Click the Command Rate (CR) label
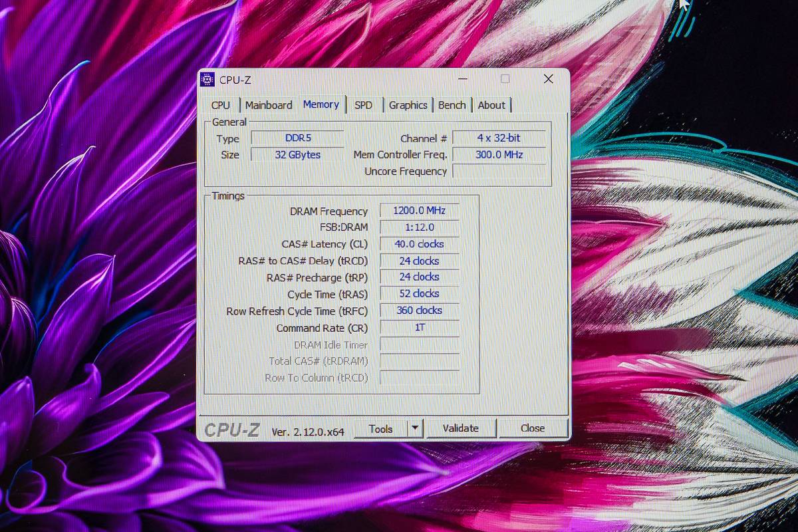Viewport: 798px width, 532px height. coord(322,329)
